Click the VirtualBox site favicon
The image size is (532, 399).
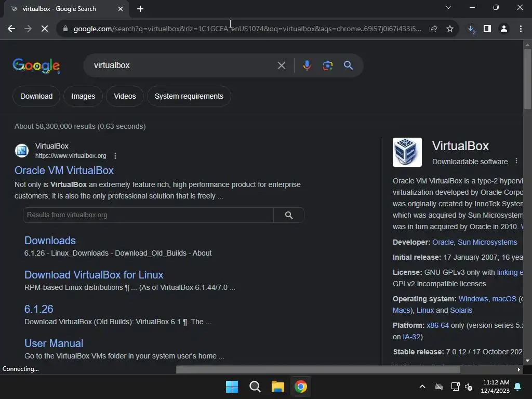click(22, 151)
